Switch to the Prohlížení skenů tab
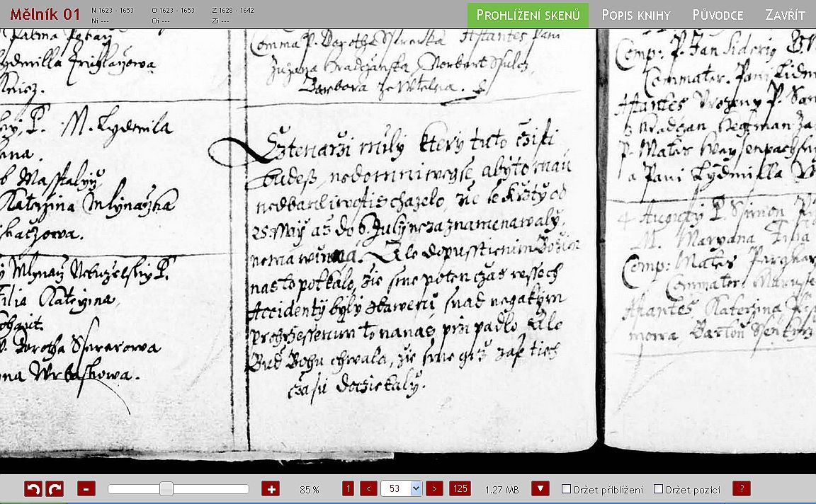 tap(528, 15)
